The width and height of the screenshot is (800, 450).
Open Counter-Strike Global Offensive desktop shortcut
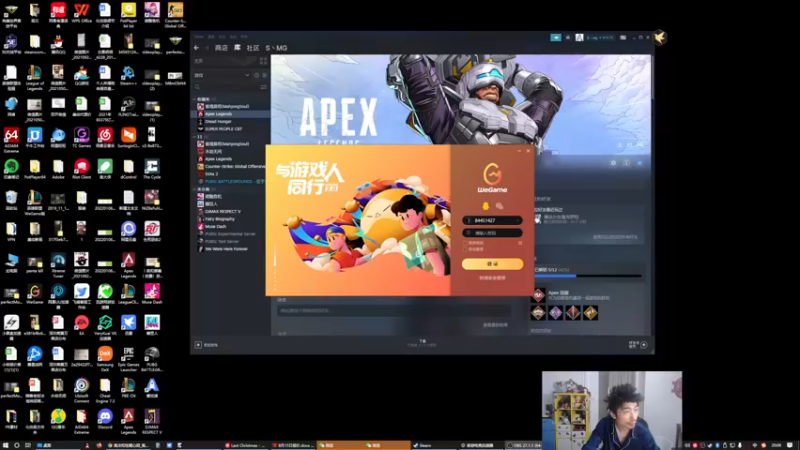click(x=176, y=14)
